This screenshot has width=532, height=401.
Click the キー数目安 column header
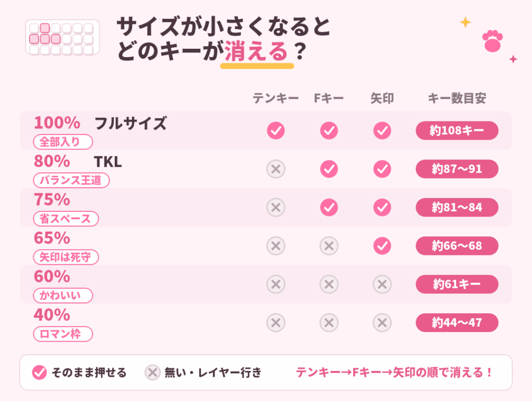[x=457, y=98]
